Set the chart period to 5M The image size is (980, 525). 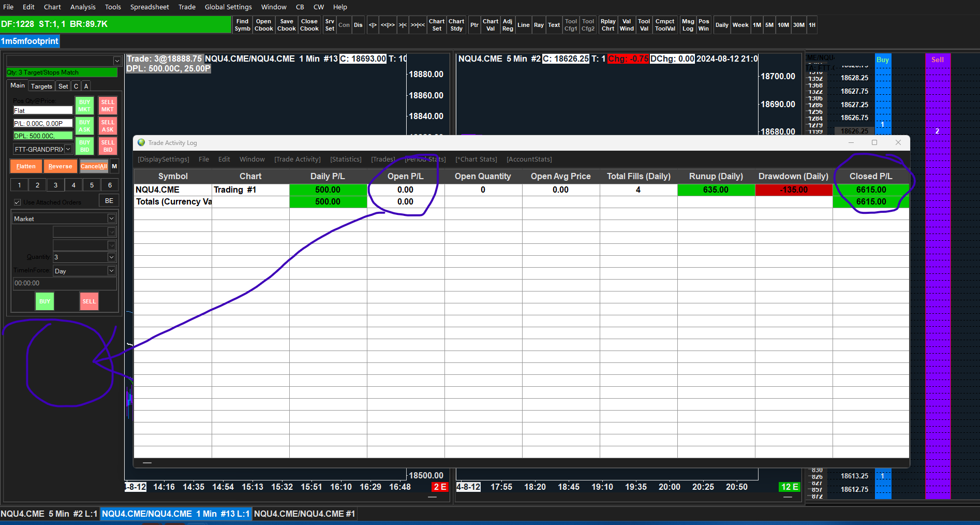[769, 25]
